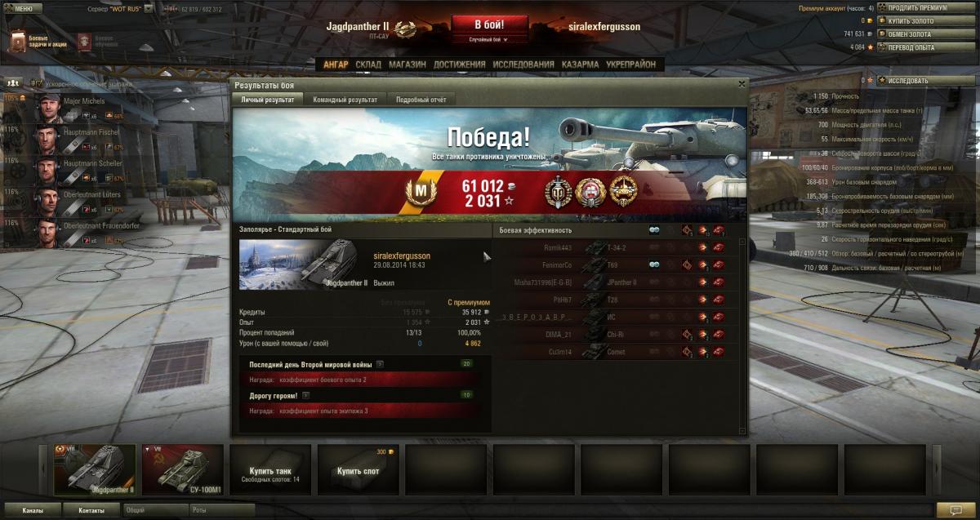Open combat missions and specials icon
The image size is (980, 520).
click(17, 42)
